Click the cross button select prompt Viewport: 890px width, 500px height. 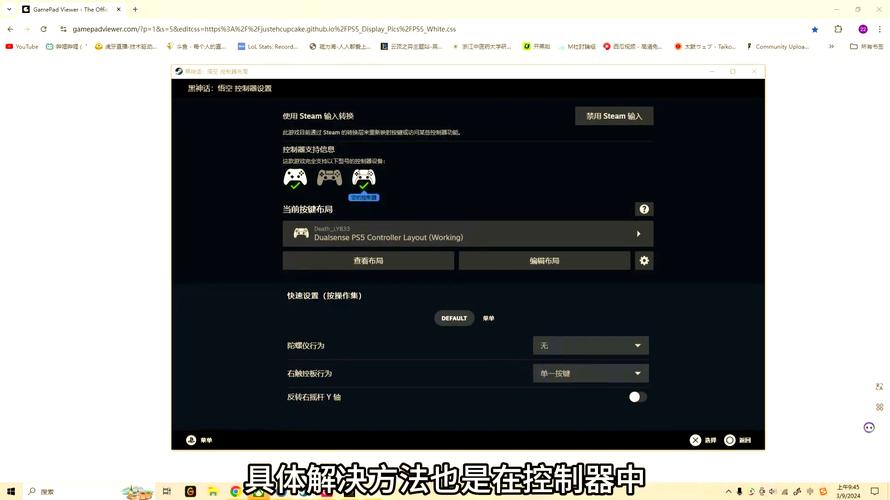tap(695, 440)
